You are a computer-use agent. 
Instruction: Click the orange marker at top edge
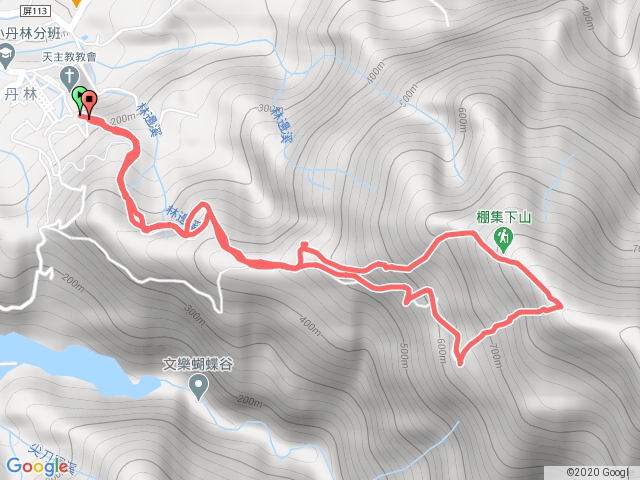point(76,3)
